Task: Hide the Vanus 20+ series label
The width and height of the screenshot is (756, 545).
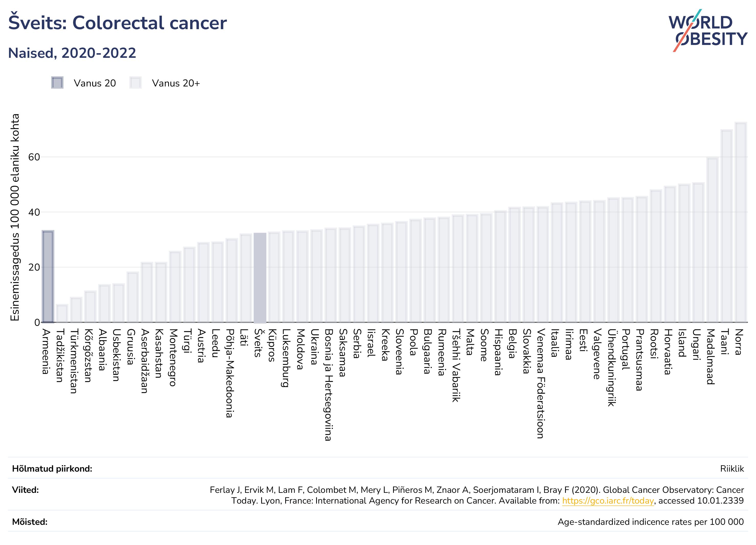Action: tap(176, 83)
